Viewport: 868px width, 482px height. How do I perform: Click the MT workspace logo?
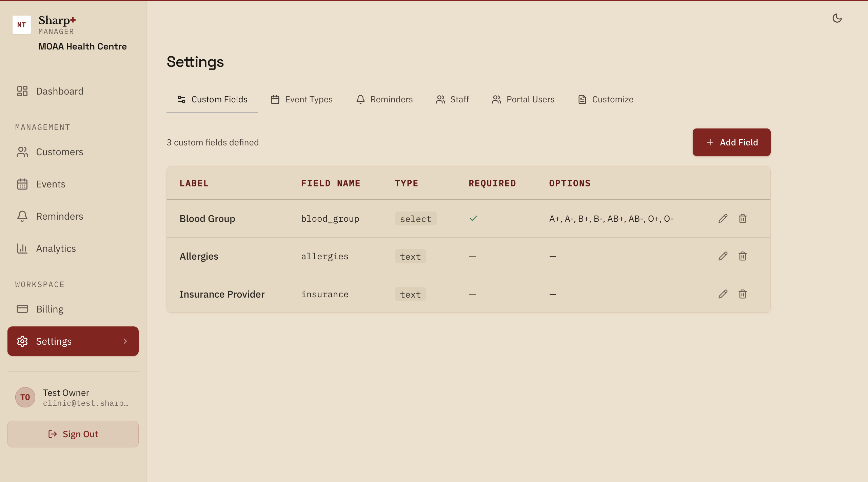[22, 25]
